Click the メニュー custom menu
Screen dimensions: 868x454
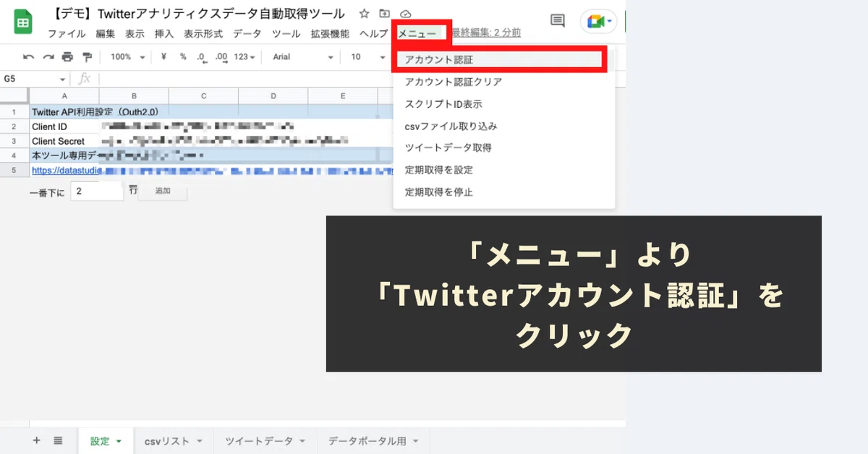[x=417, y=34]
